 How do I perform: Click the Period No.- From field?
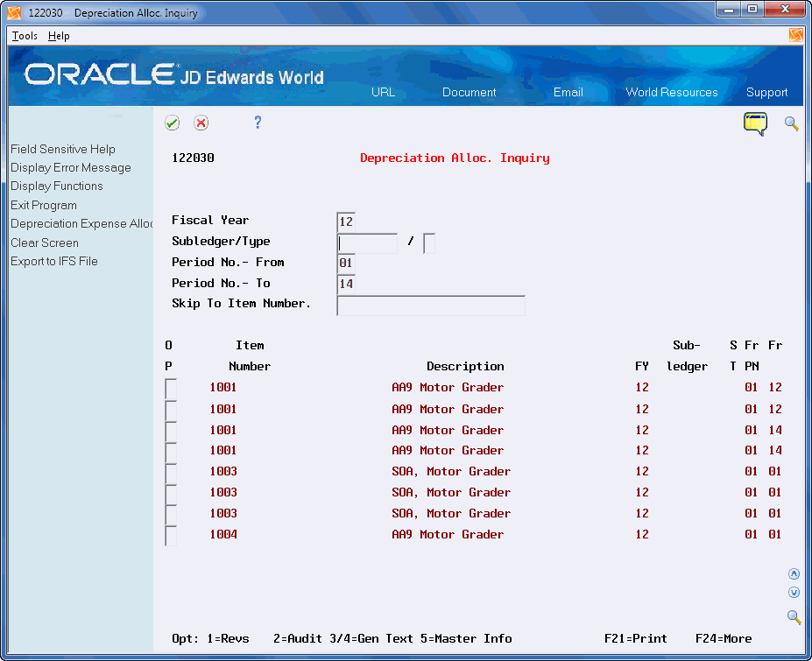346,263
